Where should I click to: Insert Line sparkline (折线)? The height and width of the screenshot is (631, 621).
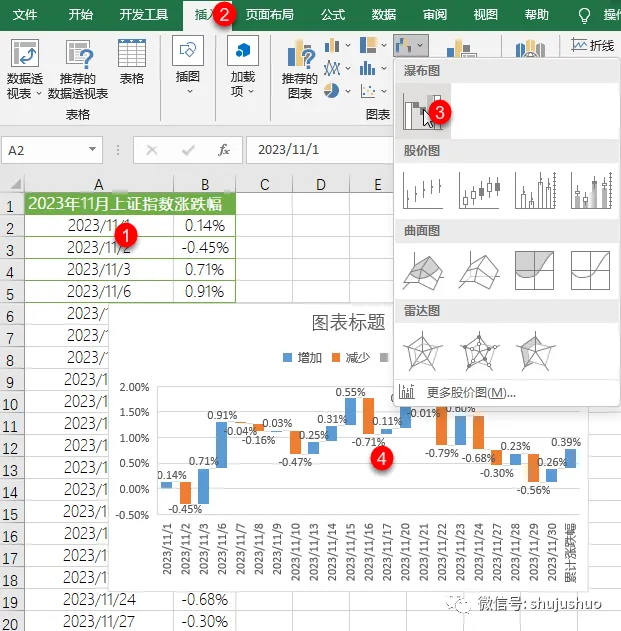[593, 45]
